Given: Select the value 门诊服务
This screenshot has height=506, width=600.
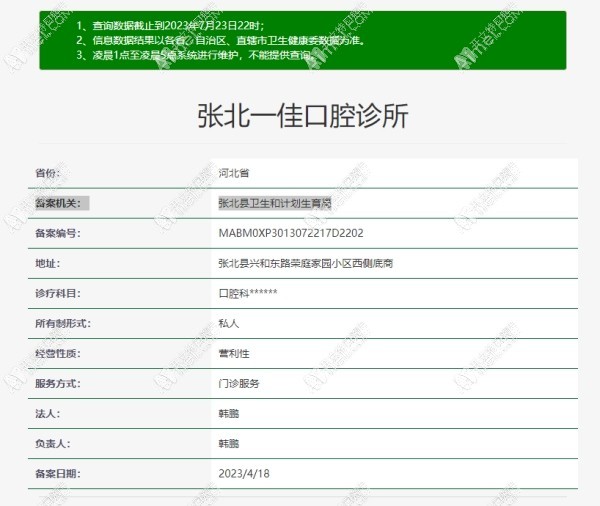Looking at the screenshot, I should [239, 384].
